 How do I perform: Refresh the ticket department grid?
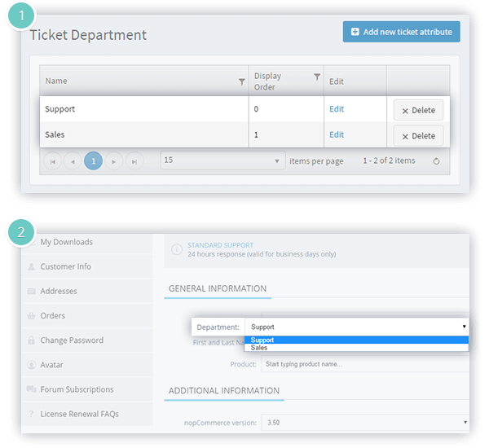(x=436, y=161)
